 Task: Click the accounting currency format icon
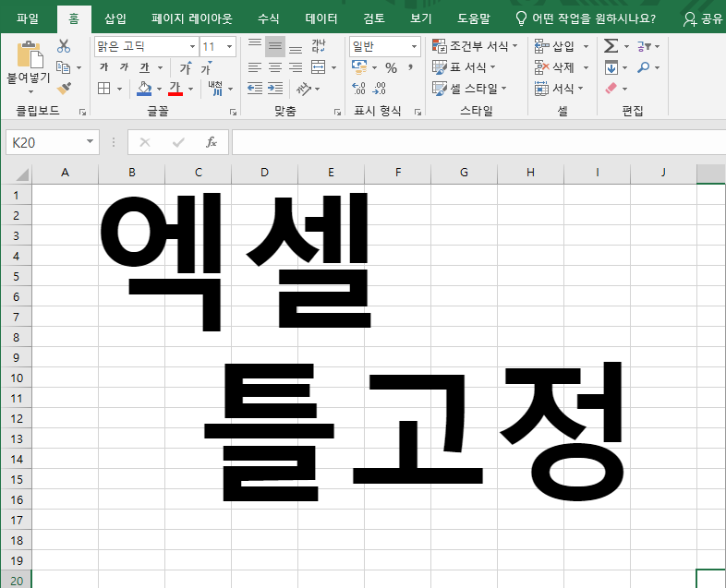pos(359,67)
